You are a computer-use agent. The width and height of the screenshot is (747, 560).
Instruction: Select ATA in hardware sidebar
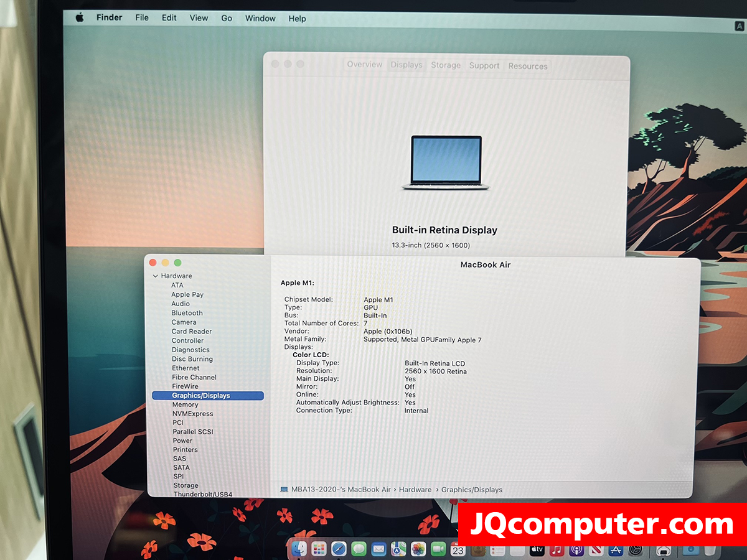coord(177,285)
